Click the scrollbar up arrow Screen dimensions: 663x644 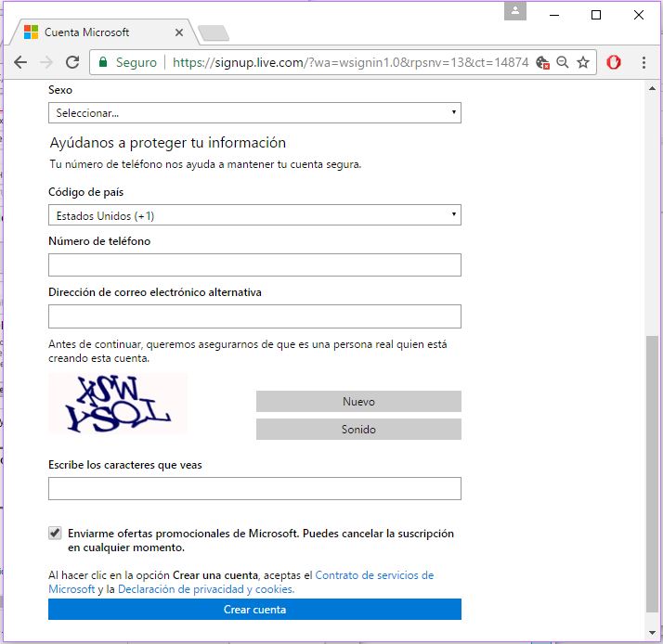tap(653, 88)
